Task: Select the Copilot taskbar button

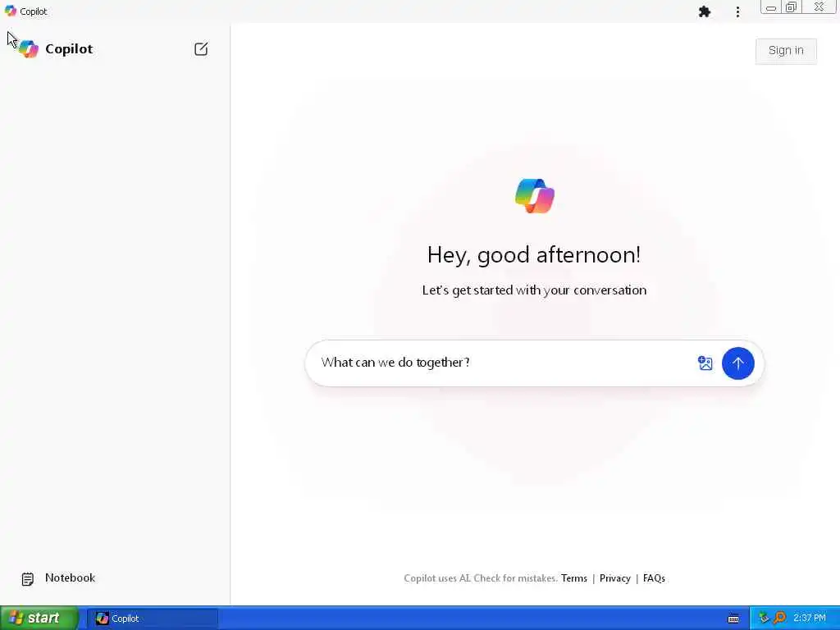Action: point(153,619)
